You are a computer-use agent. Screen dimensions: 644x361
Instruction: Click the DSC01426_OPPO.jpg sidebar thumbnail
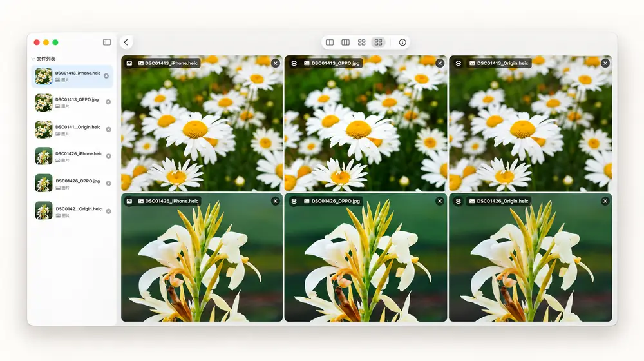click(x=44, y=183)
